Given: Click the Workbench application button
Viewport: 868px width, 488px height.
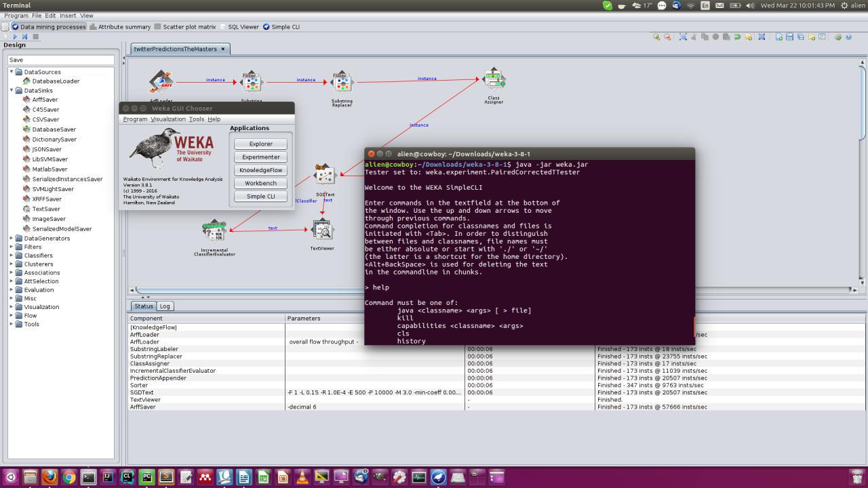Looking at the screenshot, I should coord(260,183).
